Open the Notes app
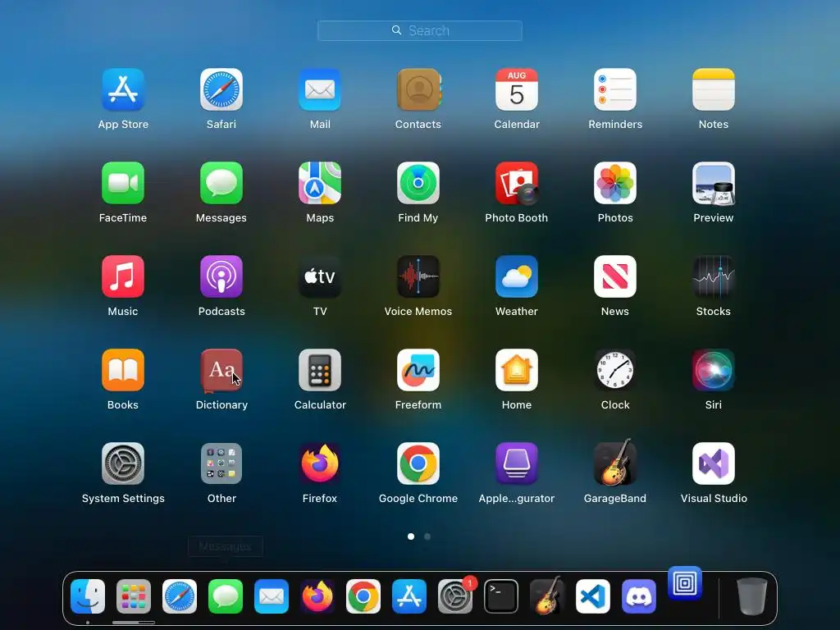This screenshot has width=840, height=630. click(714, 89)
